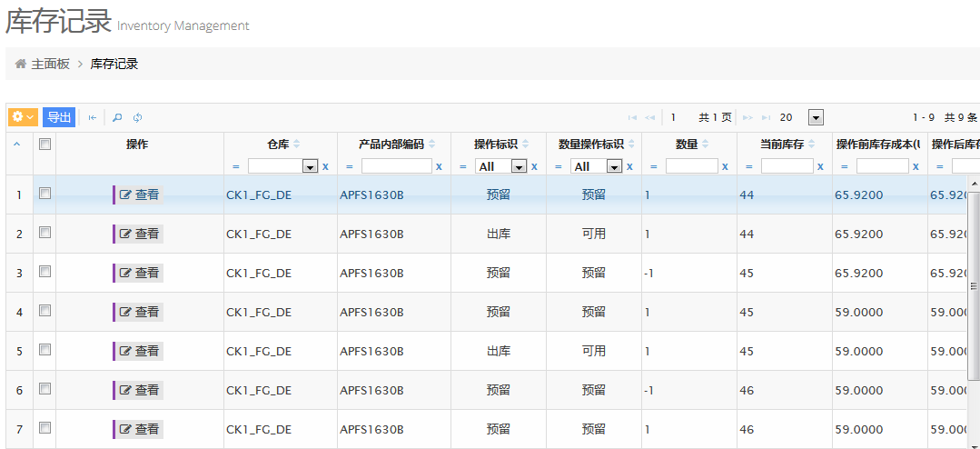Click 查看 view button in row 3

139,273
